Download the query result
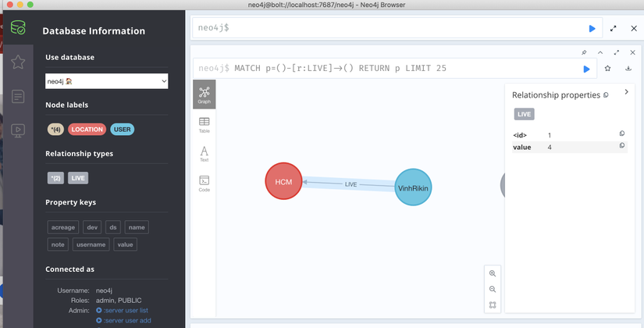This screenshot has height=328, width=644. tap(628, 69)
